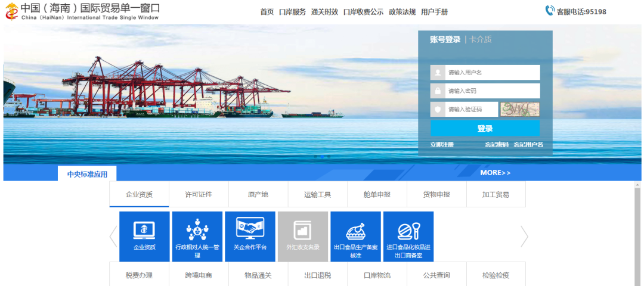
Task: Open 用户手册 menu item
Action: (x=435, y=12)
